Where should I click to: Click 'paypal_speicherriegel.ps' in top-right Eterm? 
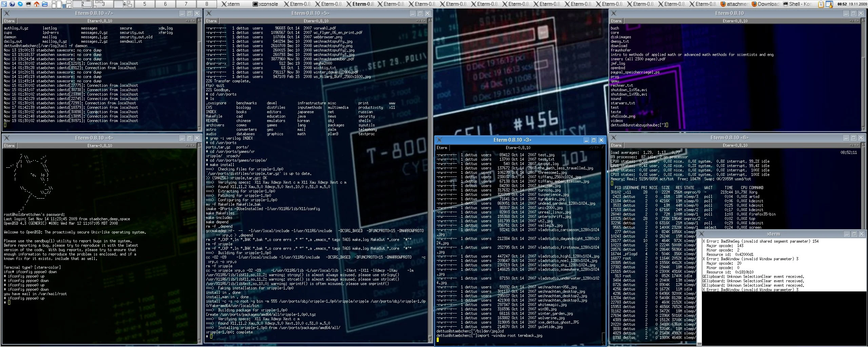635,72
